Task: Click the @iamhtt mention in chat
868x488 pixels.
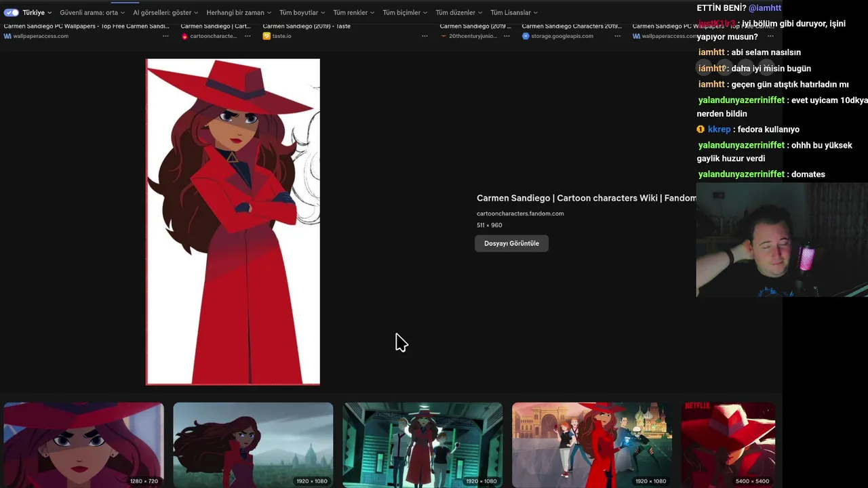Action: click(x=765, y=8)
